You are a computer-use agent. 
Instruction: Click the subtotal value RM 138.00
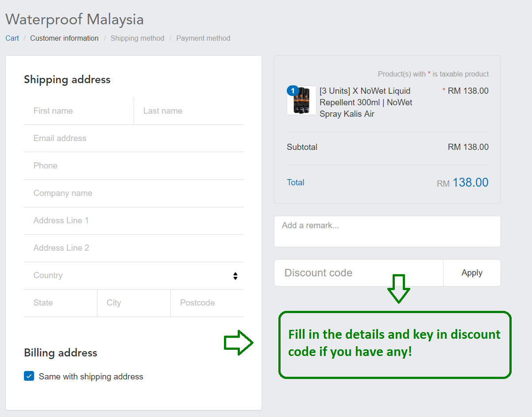468,147
